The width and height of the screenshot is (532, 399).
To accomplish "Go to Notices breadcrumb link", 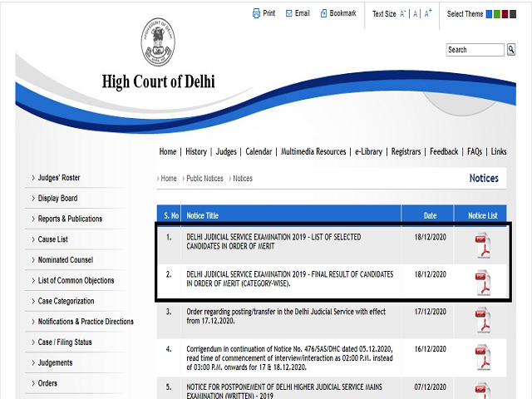I will tap(243, 178).
